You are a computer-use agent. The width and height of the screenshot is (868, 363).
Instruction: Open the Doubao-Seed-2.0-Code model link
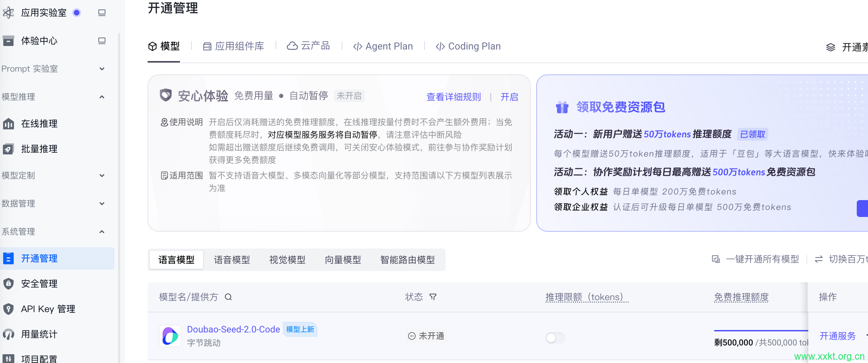pos(233,329)
